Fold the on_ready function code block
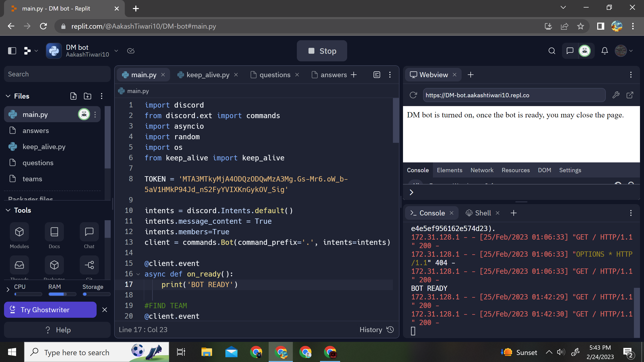Viewport: 644px width, 362px height. click(138, 274)
